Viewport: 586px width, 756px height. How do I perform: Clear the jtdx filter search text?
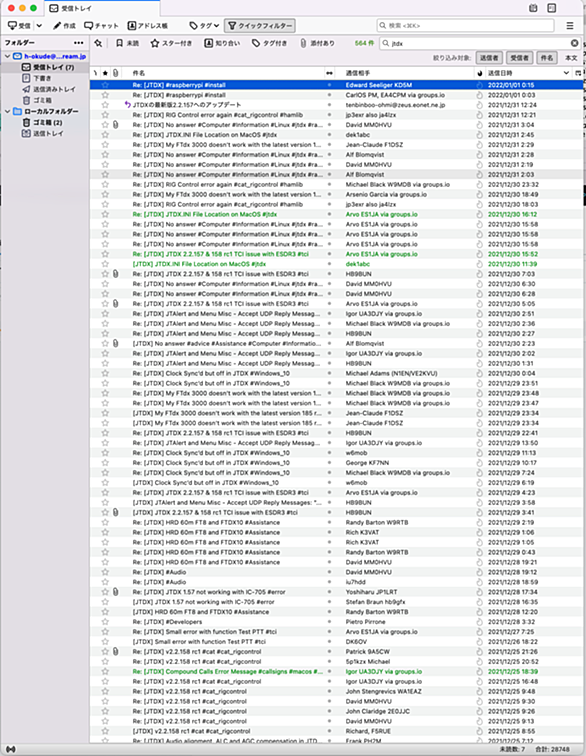tap(574, 43)
